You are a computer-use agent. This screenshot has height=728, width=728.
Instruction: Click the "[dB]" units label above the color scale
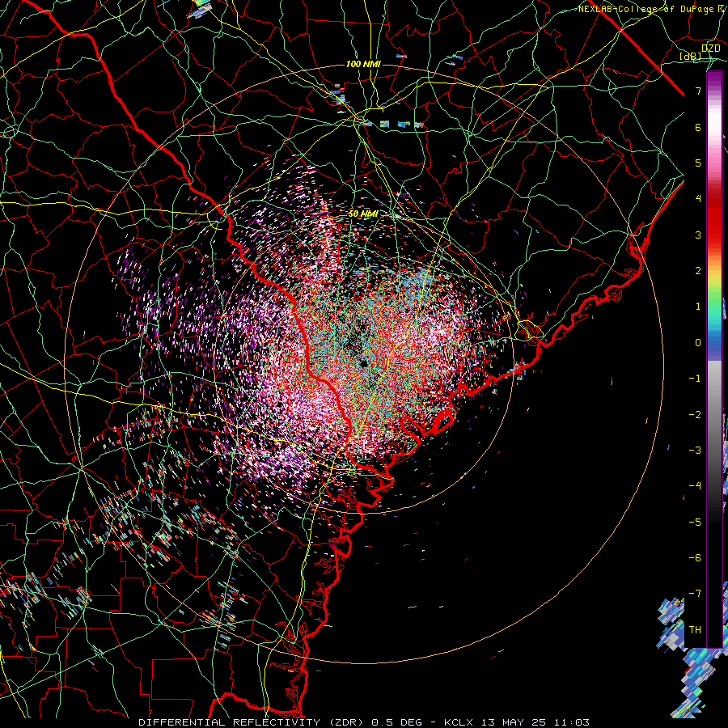(691, 56)
